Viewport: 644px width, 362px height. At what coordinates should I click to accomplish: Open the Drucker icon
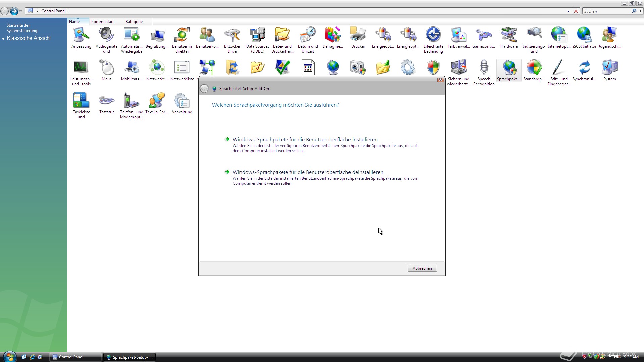pos(358,38)
